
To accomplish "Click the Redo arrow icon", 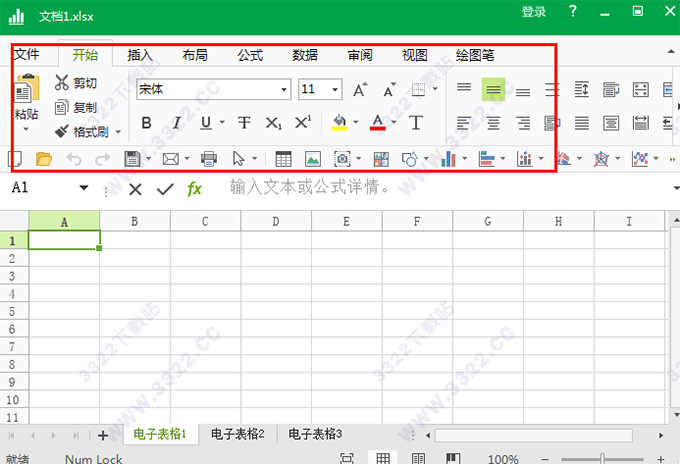I will click(x=102, y=159).
